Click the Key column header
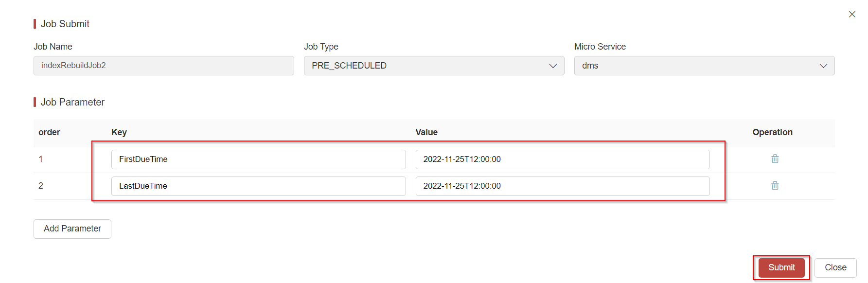 pos(119,132)
